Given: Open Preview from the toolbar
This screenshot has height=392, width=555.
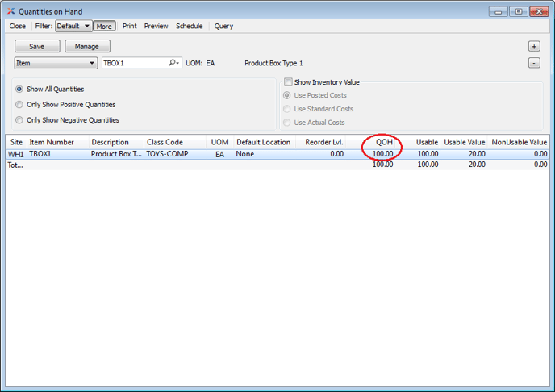Looking at the screenshot, I should [x=156, y=26].
